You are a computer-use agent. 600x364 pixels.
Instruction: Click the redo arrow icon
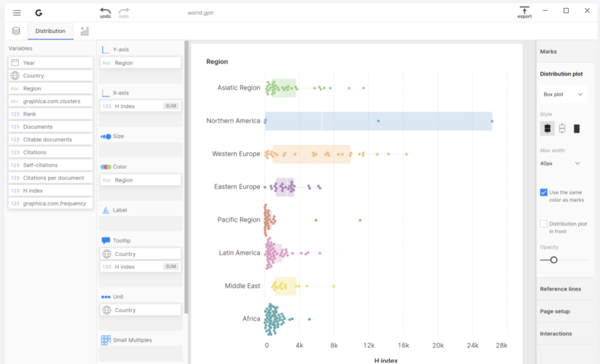point(124,11)
